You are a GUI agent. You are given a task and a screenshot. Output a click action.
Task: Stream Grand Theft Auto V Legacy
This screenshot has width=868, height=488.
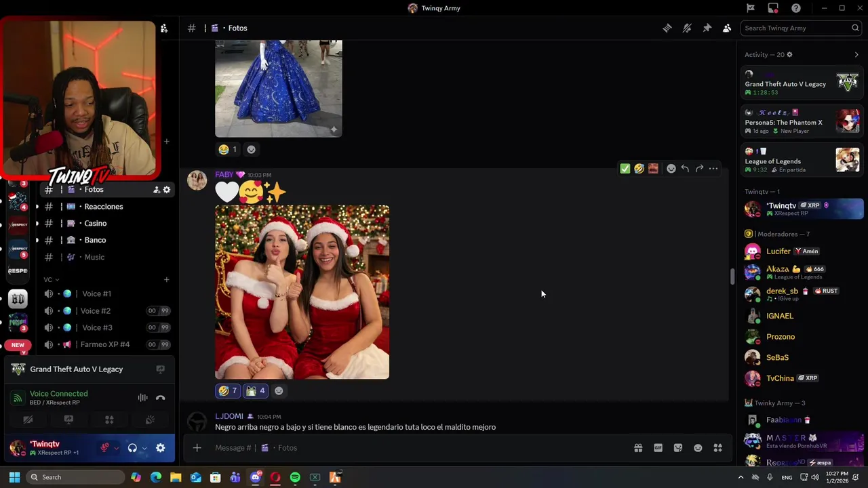(x=160, y=369)
